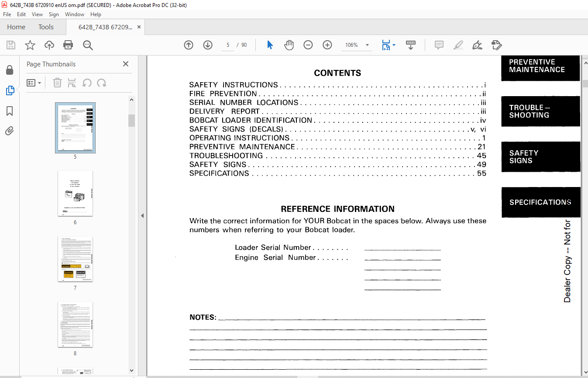
Task: Select page 5 thumbnail
Action: (75, 128)
